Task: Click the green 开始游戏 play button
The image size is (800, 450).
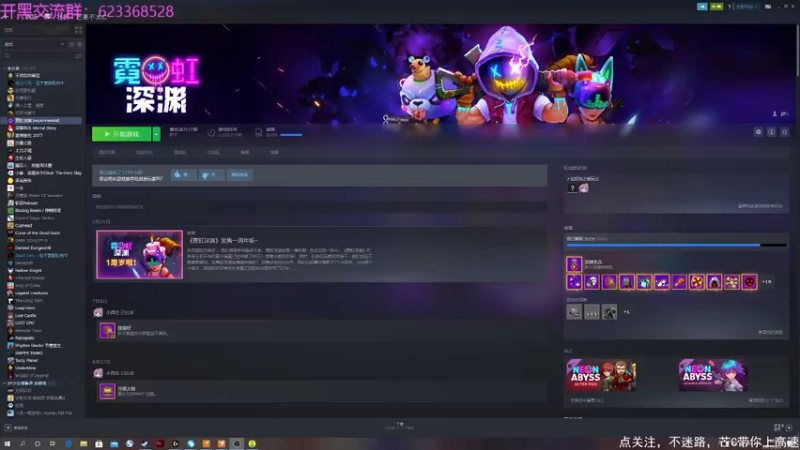Action: (x=121, y=134)
